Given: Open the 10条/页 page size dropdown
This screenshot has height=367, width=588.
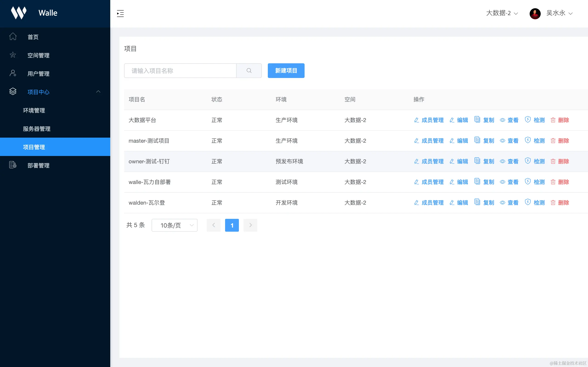Looking at the screenshot, I should pos(175,225).
